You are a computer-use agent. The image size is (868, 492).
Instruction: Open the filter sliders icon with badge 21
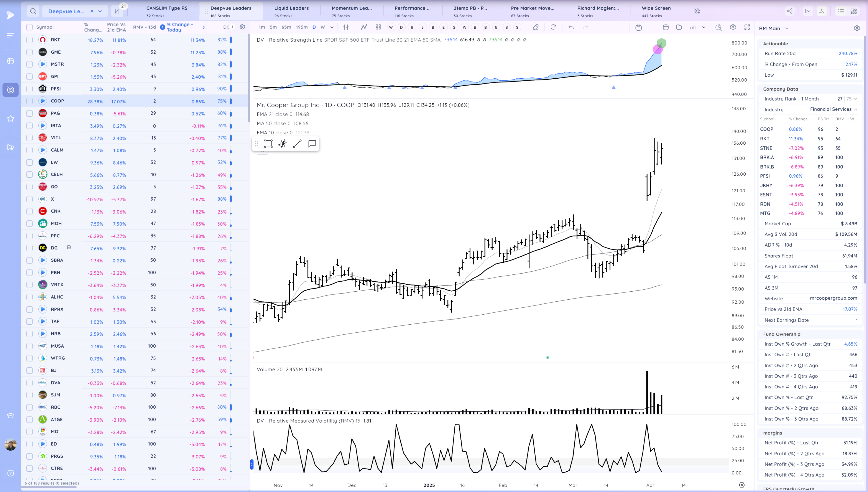tap(117, 11)
